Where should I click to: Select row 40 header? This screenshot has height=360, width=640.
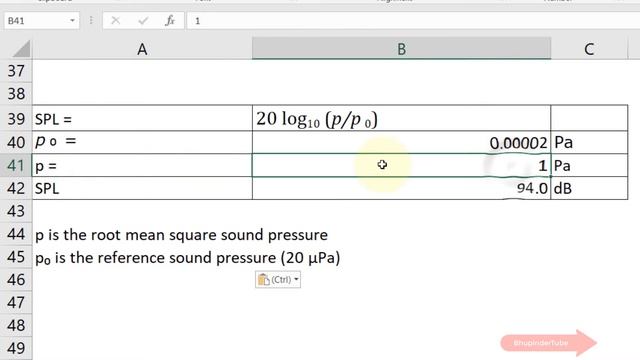tap(16, 142)
